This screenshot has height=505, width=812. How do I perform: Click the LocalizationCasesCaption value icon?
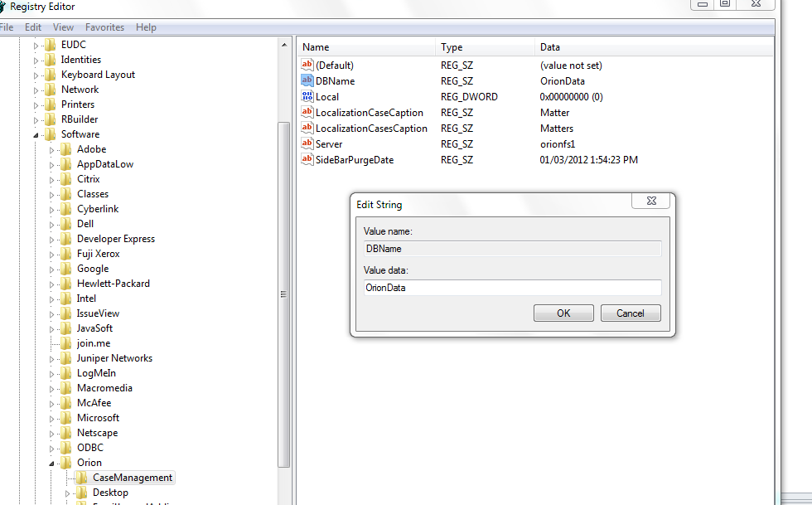click(307, 128)
